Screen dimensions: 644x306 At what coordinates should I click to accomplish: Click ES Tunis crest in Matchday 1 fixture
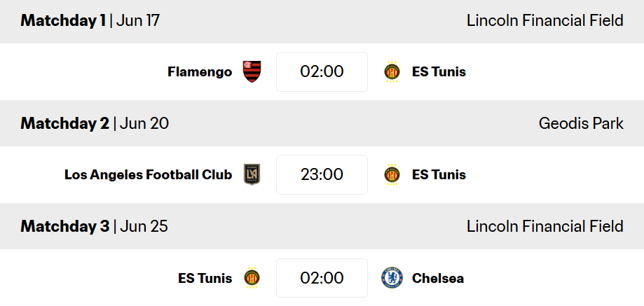coord(392,72)
